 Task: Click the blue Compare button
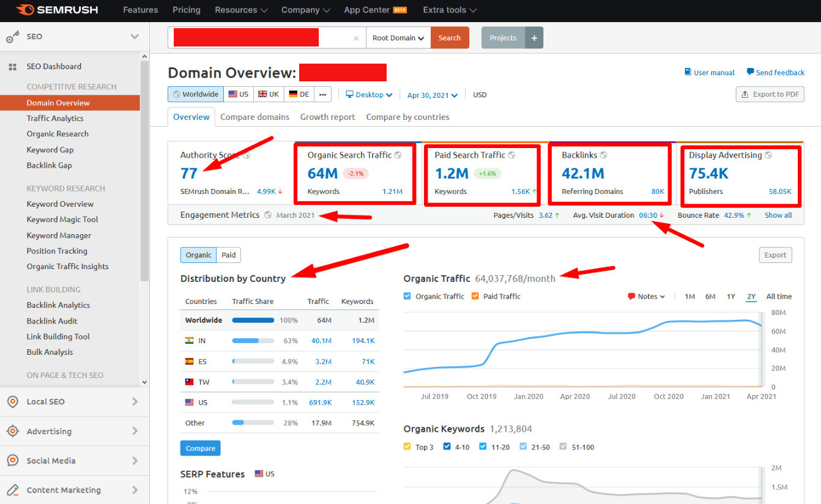point(201,448)
